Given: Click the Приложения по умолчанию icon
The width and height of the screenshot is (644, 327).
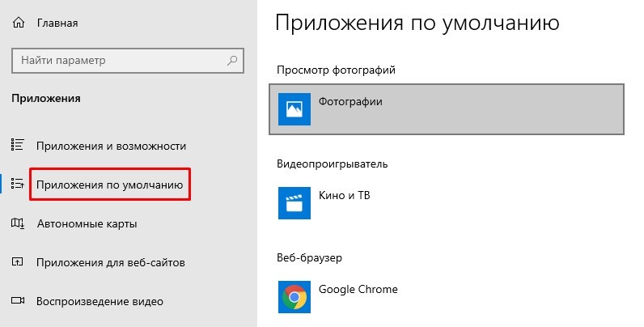Looking at the screenshot, I should (x=17, y=184).
